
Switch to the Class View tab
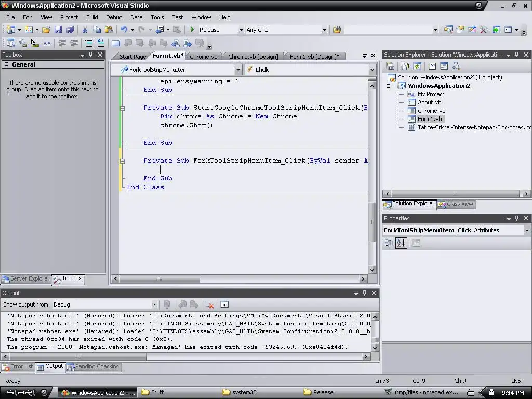456,204
